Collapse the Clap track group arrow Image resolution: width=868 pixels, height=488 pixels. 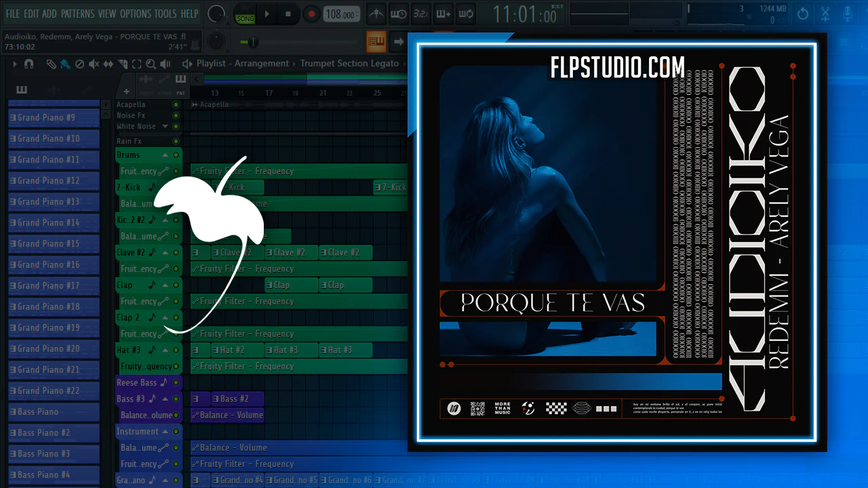(x=164, y=285)
